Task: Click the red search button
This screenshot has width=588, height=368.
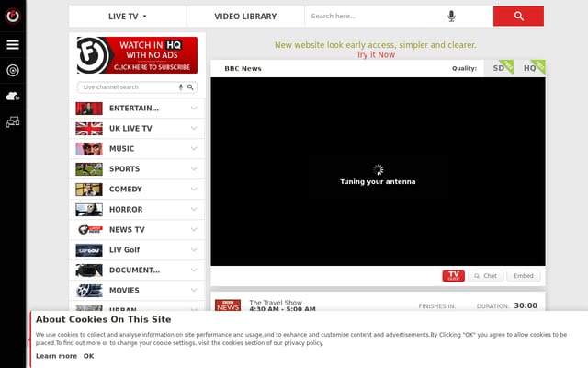Action: [x=518, y=17]
